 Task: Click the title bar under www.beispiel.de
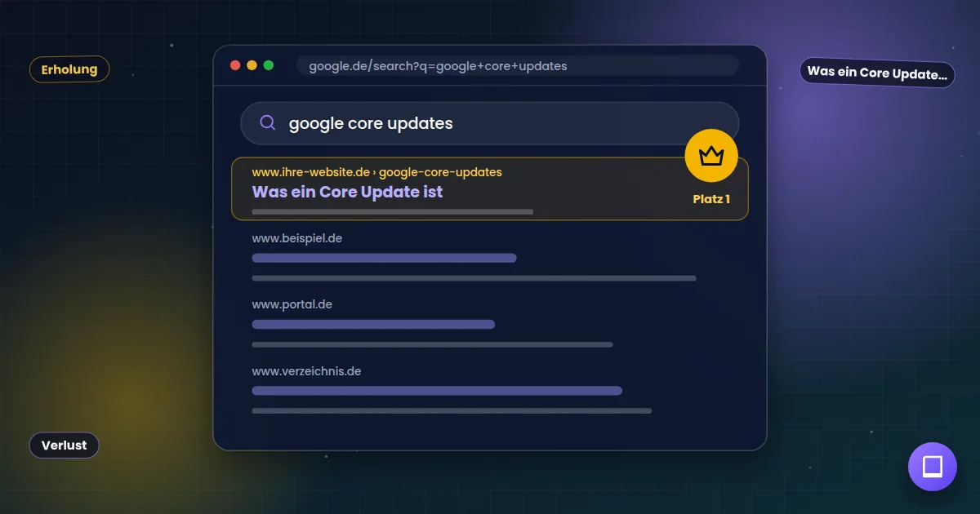(x=384, y=258)
